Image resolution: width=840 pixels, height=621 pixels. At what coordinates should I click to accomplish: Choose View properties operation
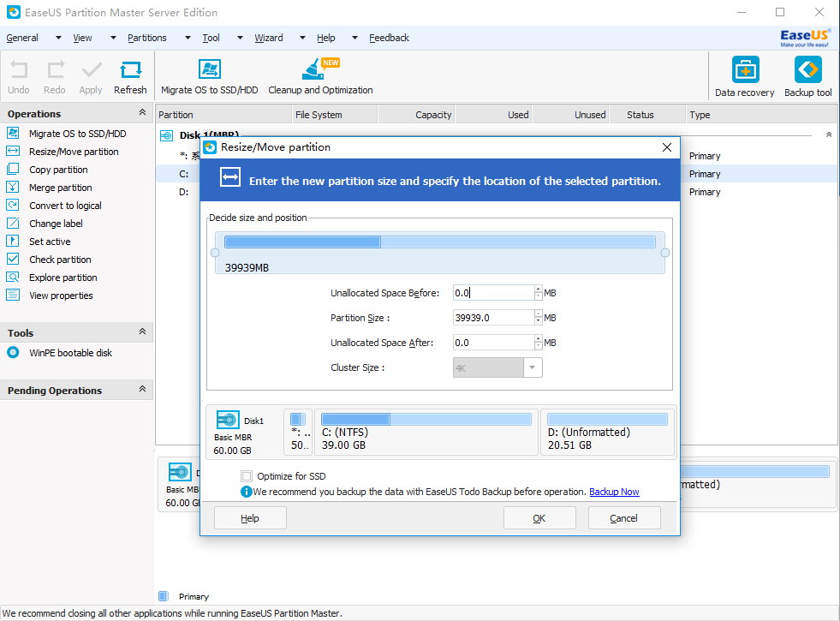(x=61, y=296)
